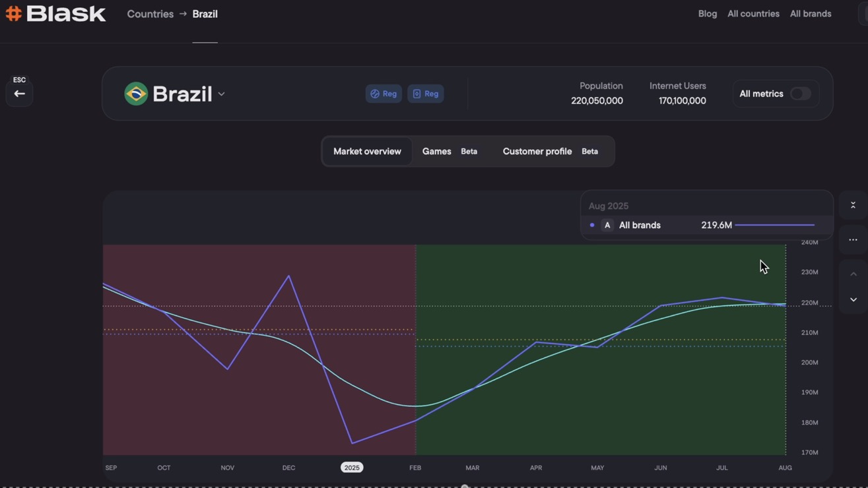Click the Countries breadcrumb
Image resolution: width=868 pixels, height=488 pixels.
click(x=150, y=14)
